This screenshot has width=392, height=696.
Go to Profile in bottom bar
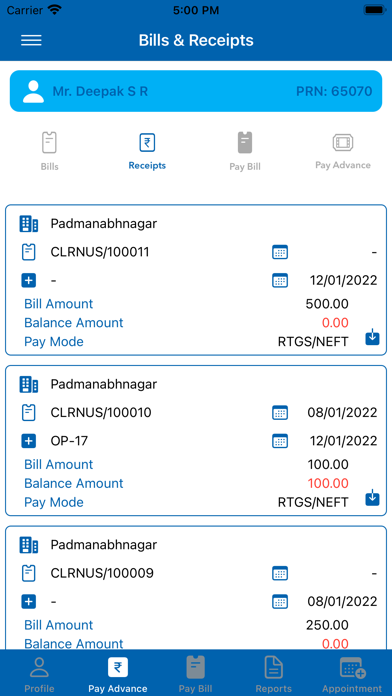[x=39, y=675]
